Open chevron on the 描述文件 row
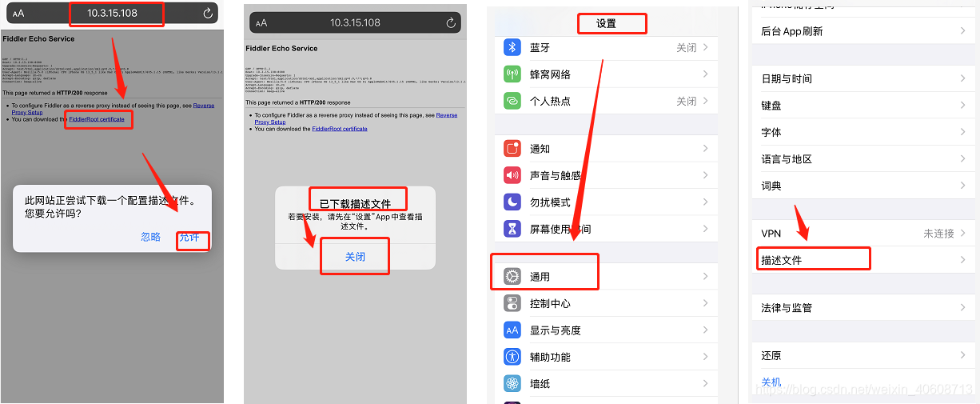 pyautogui.click(x=962, y=260)
